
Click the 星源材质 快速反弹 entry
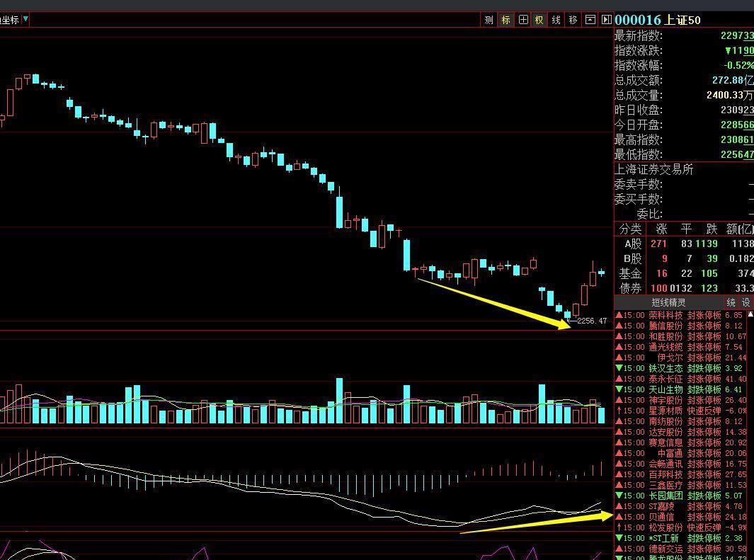coord(680,411)
